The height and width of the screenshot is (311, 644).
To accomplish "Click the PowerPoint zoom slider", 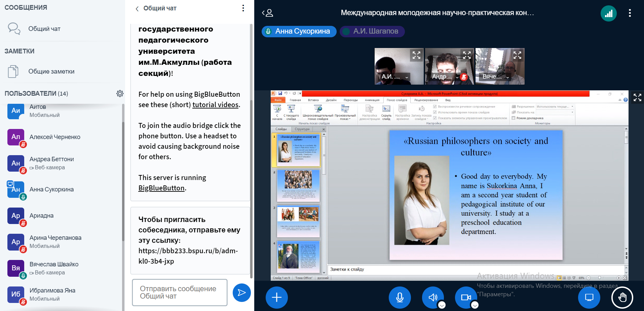I will [x=600, y=278].
